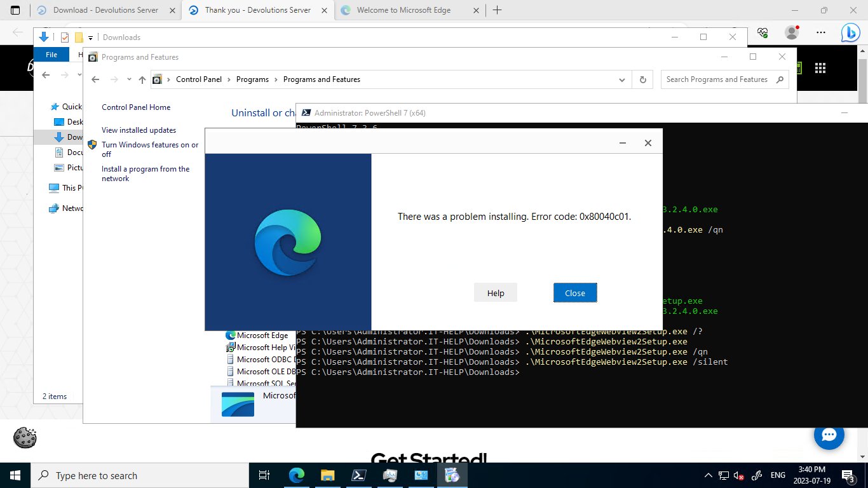Open the Bing chat sidebar icon
The width and height of the screenshot is (868, 488).
851,32
